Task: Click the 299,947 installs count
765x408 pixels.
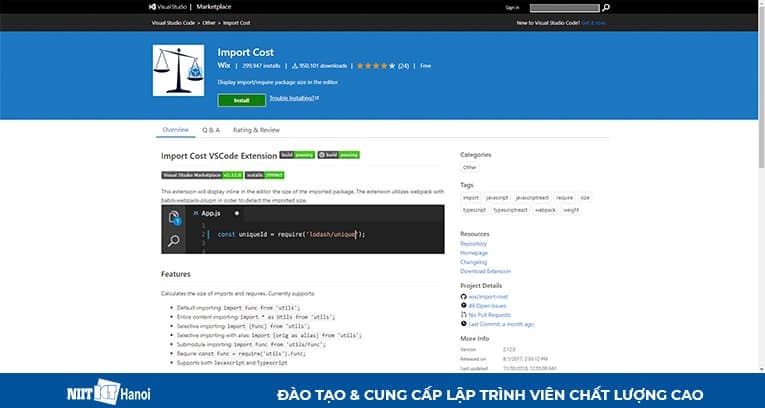Action: [261, 66]
